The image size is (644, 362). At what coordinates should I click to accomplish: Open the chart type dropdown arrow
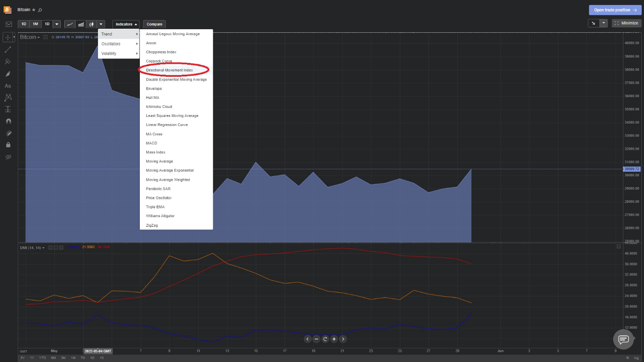101,24
